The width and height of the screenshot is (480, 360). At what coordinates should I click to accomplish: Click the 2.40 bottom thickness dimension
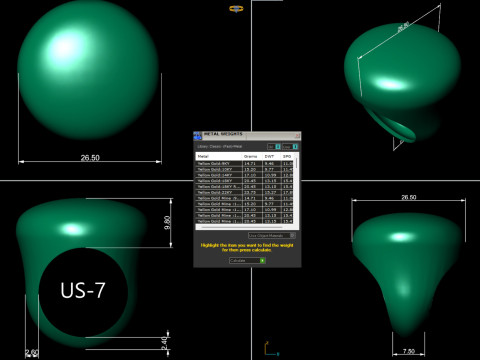click(x=164, y=343)
